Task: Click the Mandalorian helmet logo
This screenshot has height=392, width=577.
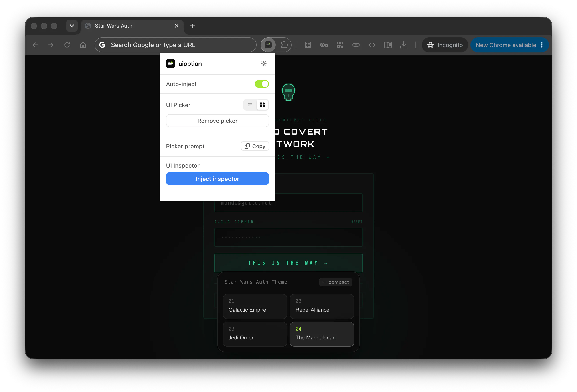Action: point(288,92)
